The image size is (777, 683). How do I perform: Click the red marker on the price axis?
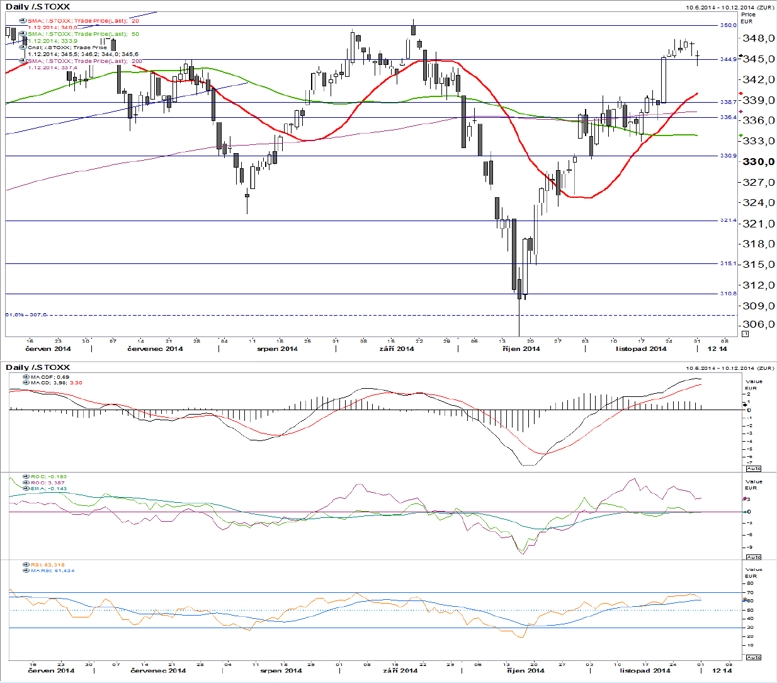coord(740,93)
